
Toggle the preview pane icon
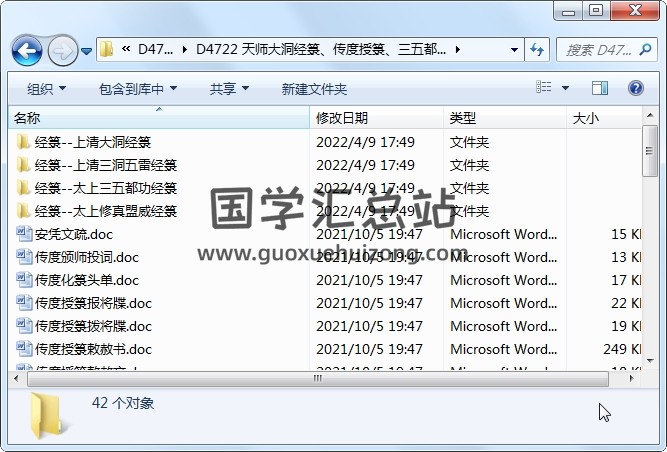click(x=600, y=88)
